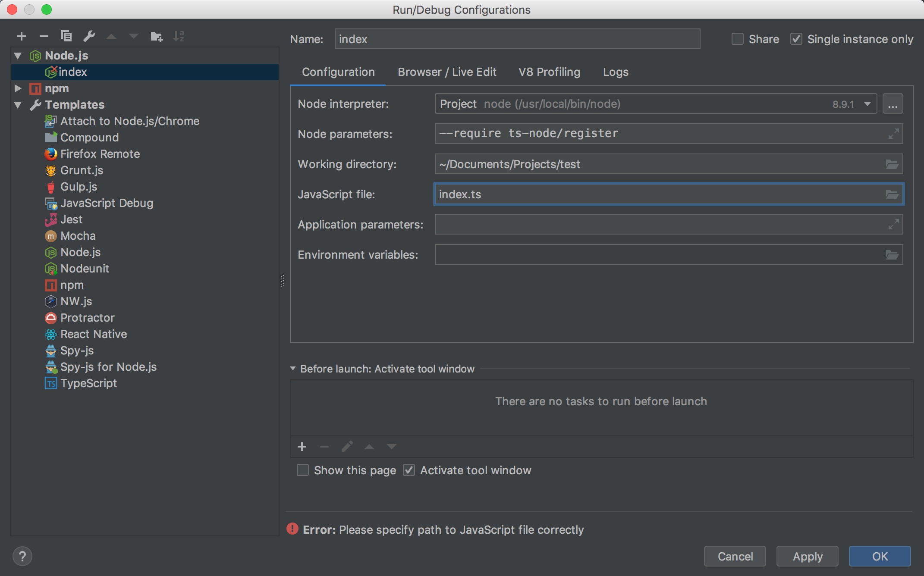Click the add new configuration plus icon
This screenshot has height=576, width=924.
tap(22, 36)
